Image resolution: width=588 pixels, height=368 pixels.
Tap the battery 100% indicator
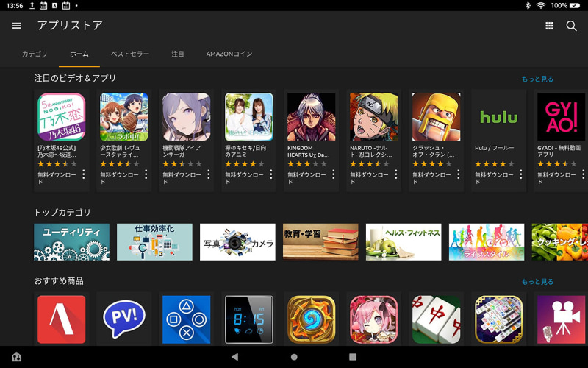click(x=565, y=5)
